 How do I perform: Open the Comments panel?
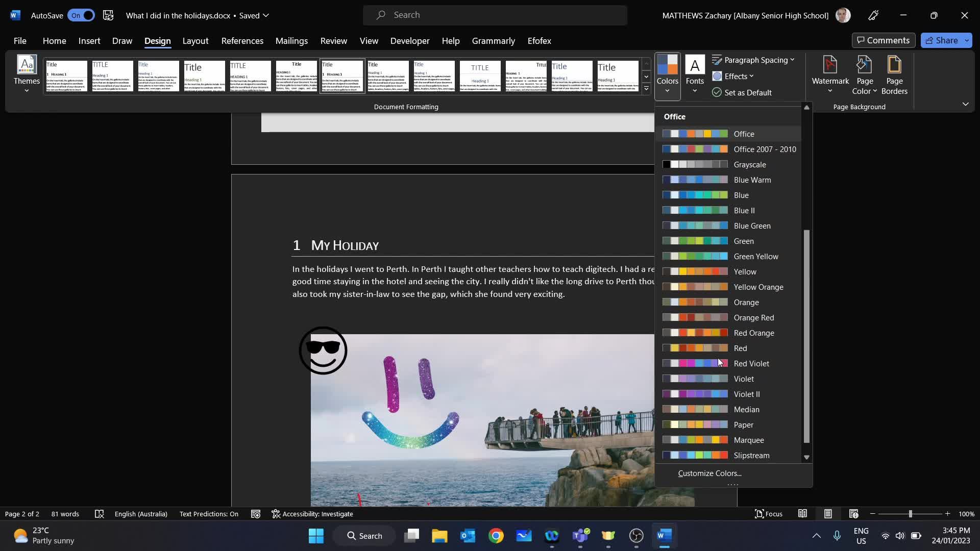[x=883, y=40]
